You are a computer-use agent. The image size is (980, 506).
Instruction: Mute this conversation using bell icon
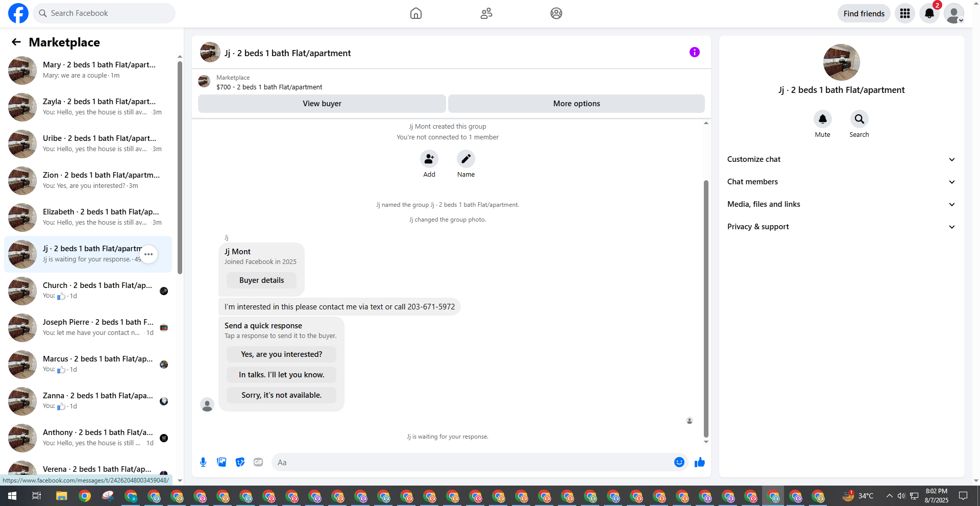point(823,119)
